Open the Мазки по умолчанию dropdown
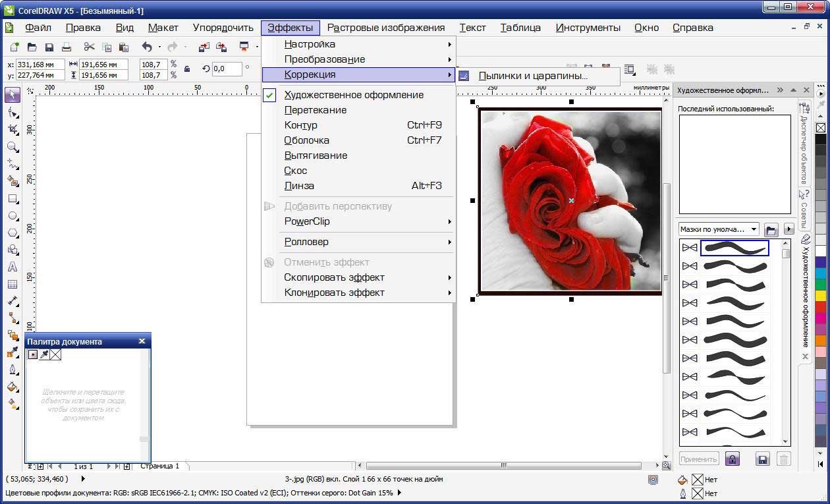Viewport: 830px width, 504px height. (719, 229)
